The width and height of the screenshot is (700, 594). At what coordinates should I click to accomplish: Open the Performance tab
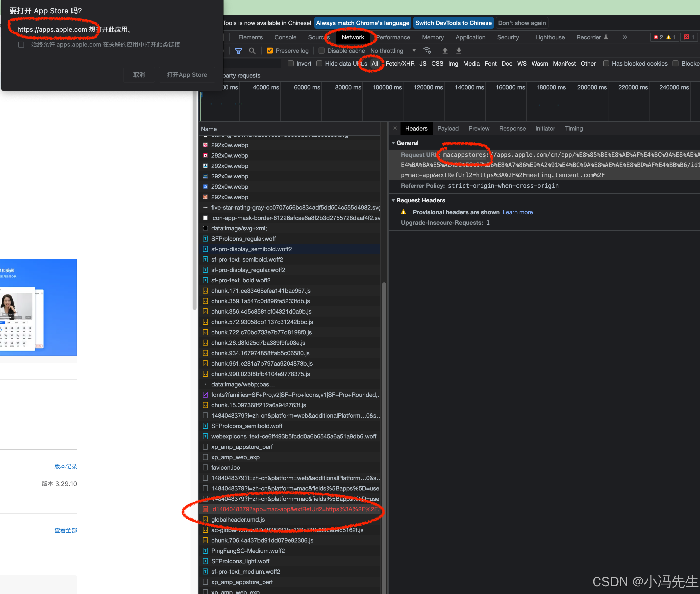pos(393,37)
